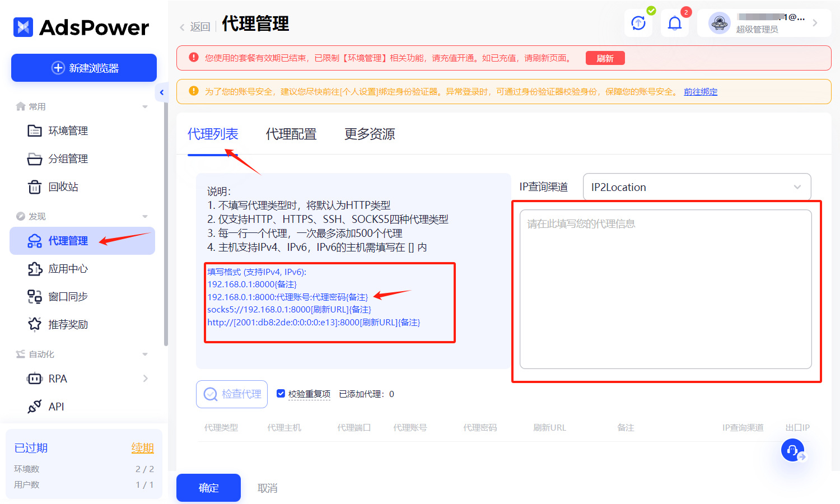Click the 窗口同步 icon
Screen dimensions: 840x504
pos(35,297)
